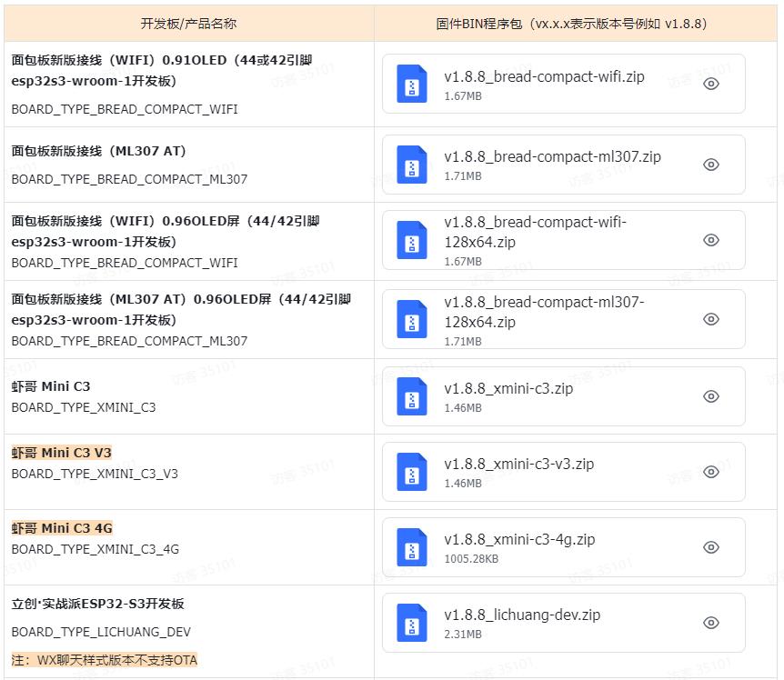Click the zip icon beside v1.8.8_lichuang-dev.zip

coord(412,623)
